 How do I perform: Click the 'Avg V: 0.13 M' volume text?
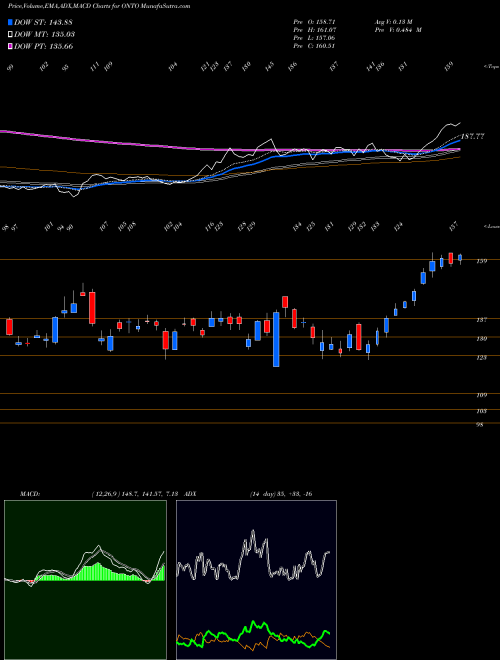pos(395,21)
